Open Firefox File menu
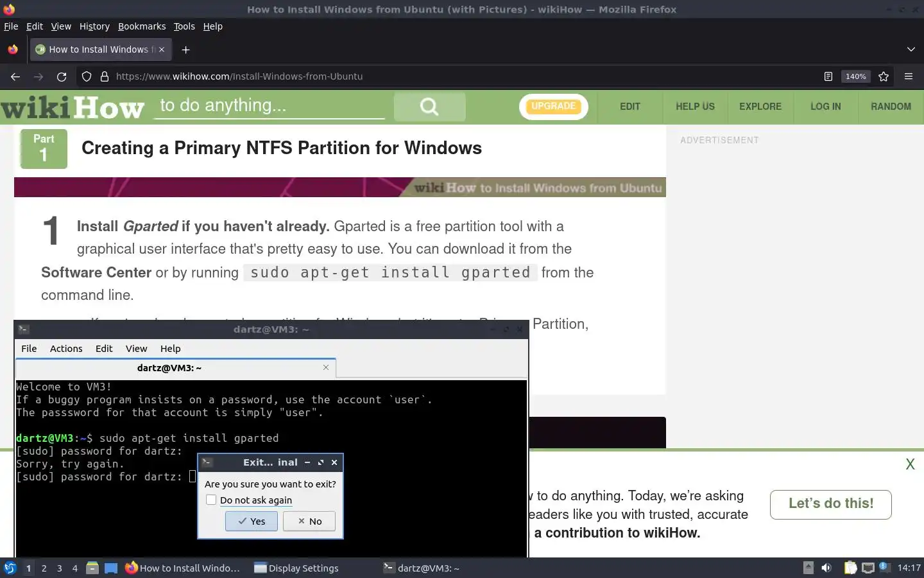The image size is (924, 578). pos(11,26)
